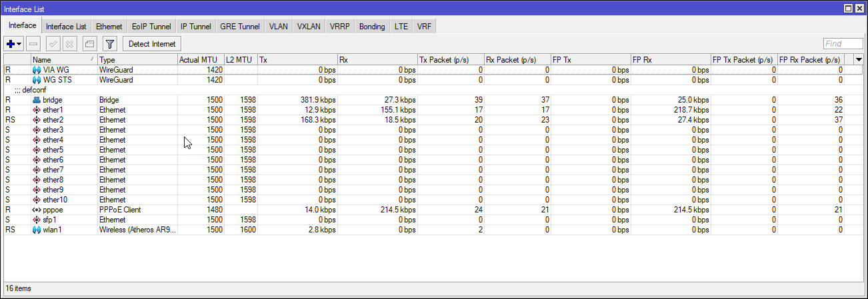Image resolution: width=868 pixels, height=299 pixels.
Task: Sort by FP Tx Packet (p/s) header
Action: [744, 60]
